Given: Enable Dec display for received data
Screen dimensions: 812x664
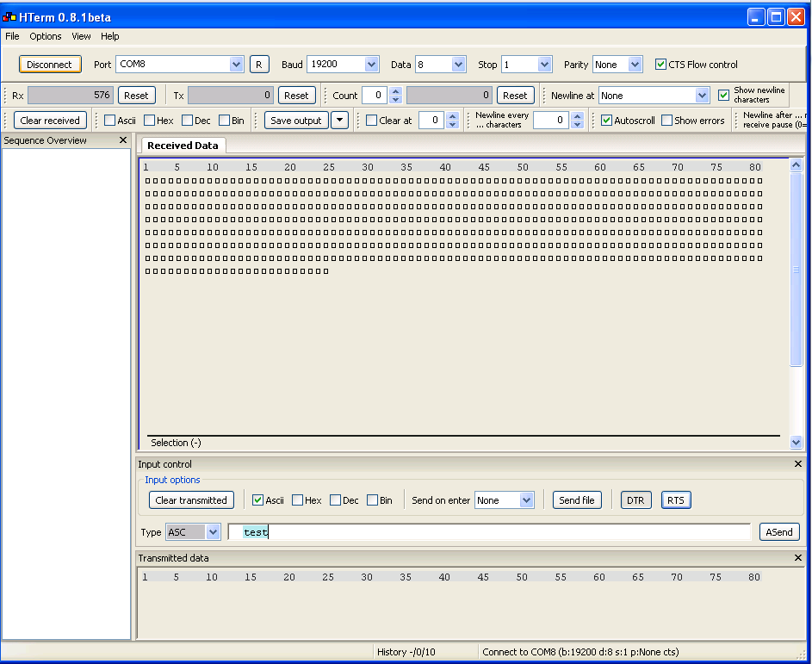Looking at the screenshot, I should tap(188, 121).
